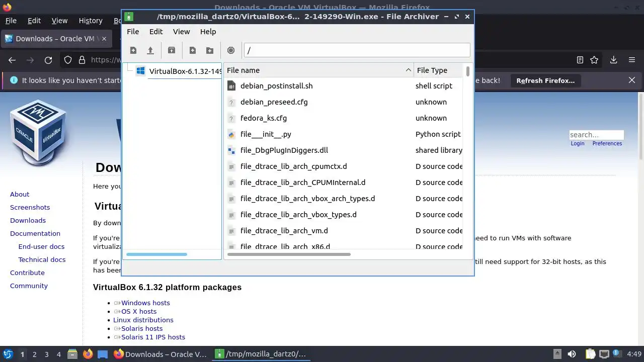
Task: Click Community link in sidebar
Action: pyautogui.click(x=29, y=286)
